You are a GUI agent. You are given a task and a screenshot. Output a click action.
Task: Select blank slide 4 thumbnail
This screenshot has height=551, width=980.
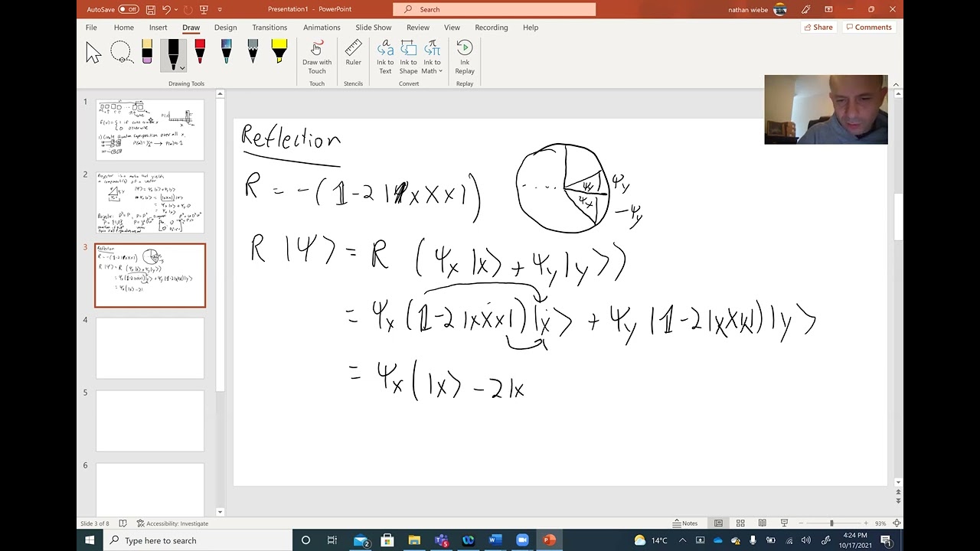point(150,348)
